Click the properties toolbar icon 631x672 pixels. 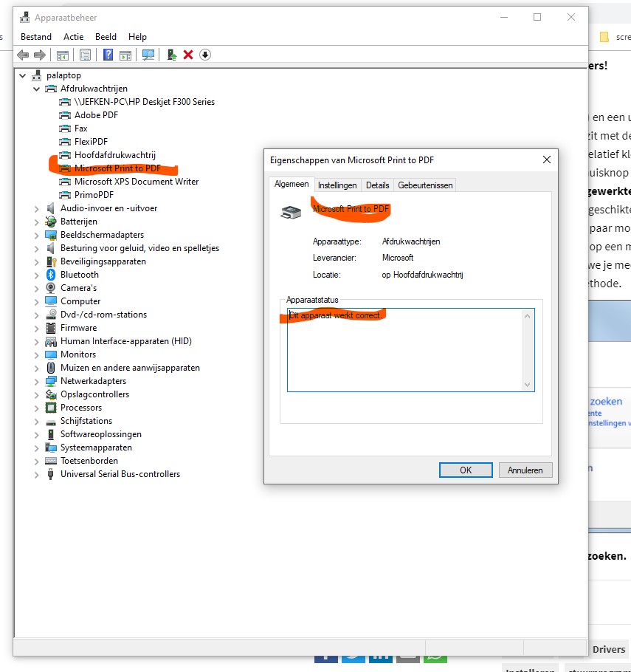point(85,55)
